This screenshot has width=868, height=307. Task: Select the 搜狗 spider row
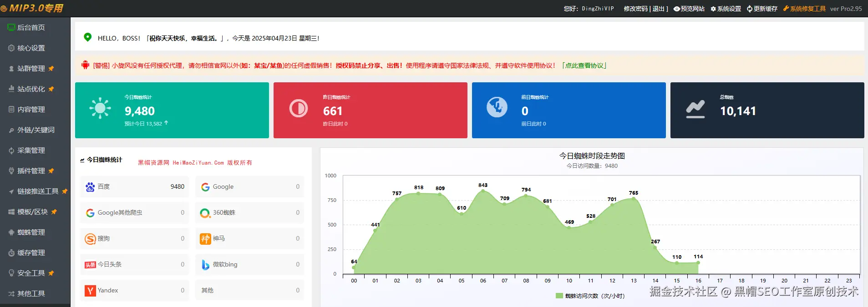pyautogui.click(x=135, y=238)
